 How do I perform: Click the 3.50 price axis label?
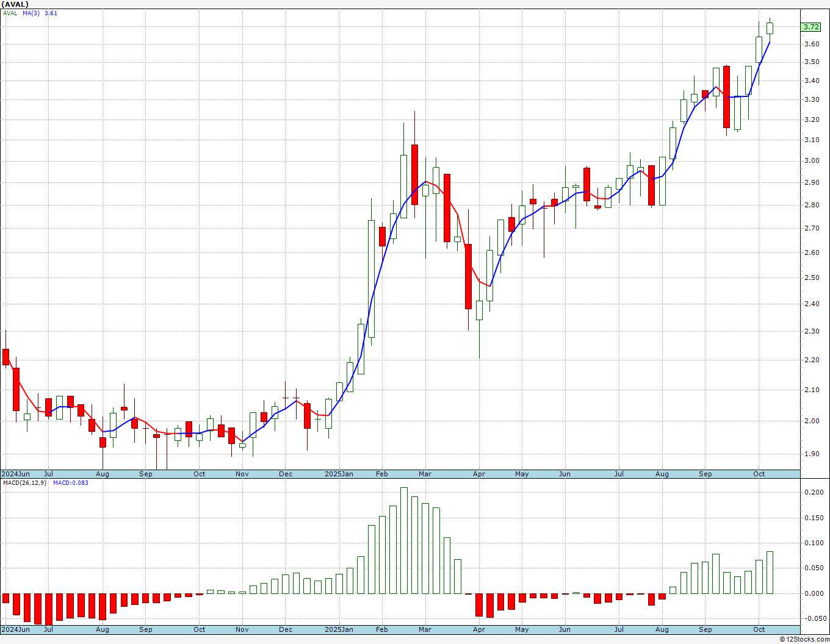click(x=812, y=62)
